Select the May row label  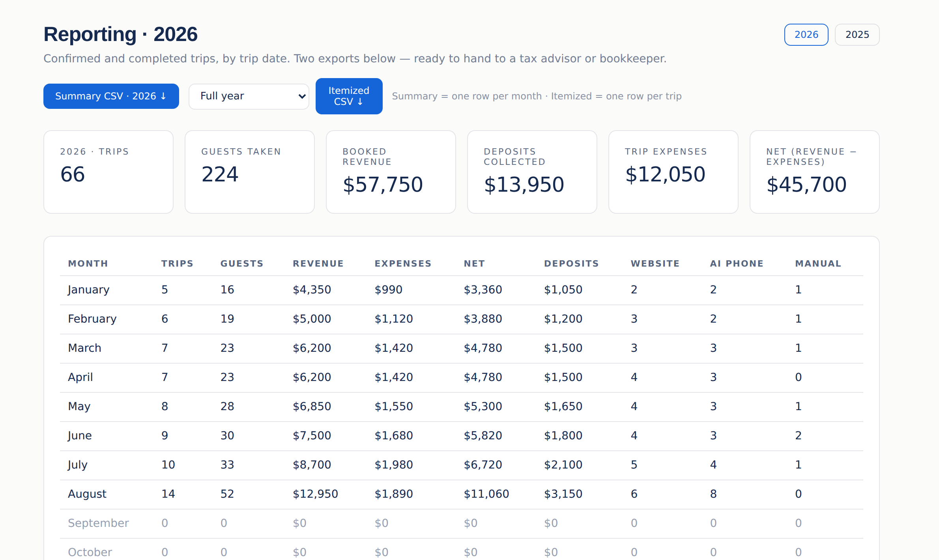click(x=79, y=407)
